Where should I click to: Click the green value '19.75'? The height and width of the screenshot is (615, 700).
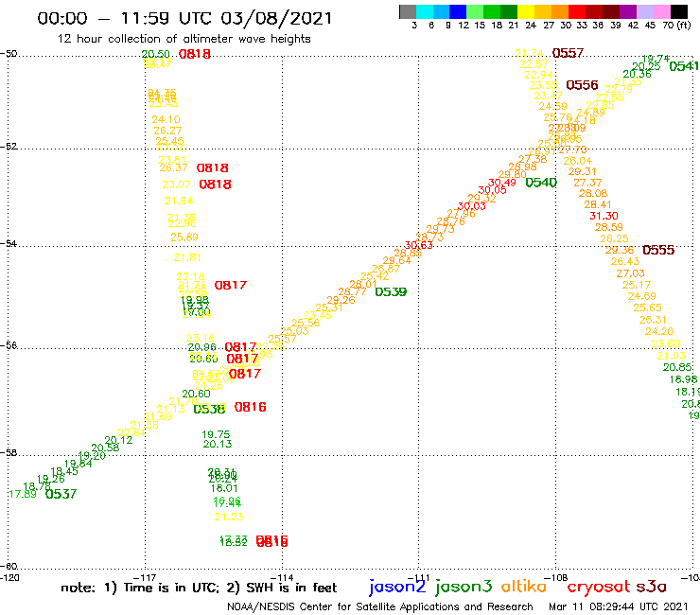pyautogui.click(x=216, y=434)
